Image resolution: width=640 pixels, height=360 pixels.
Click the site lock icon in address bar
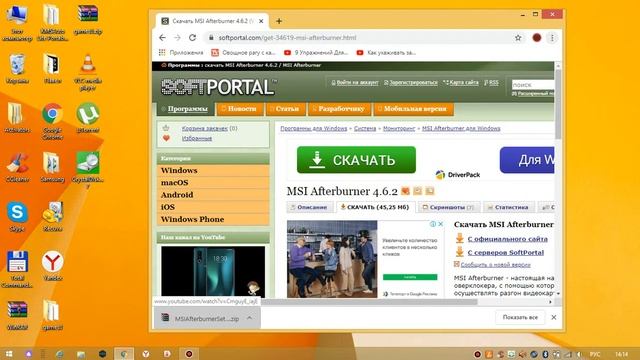[211, 38]
